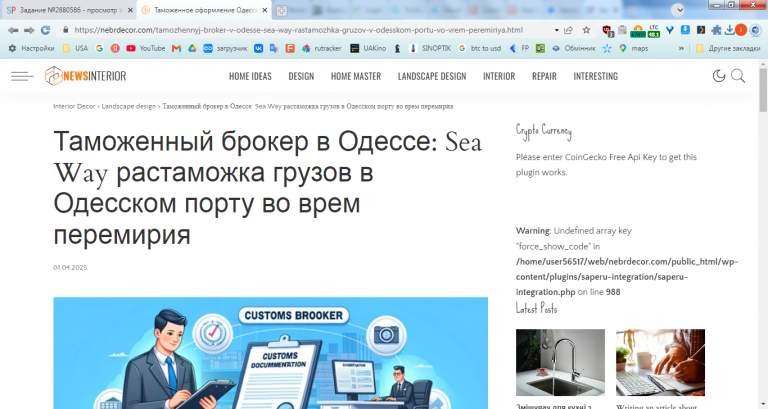Open the tab search chevron dropdown
768x409 pixels.
click(677, 9)
